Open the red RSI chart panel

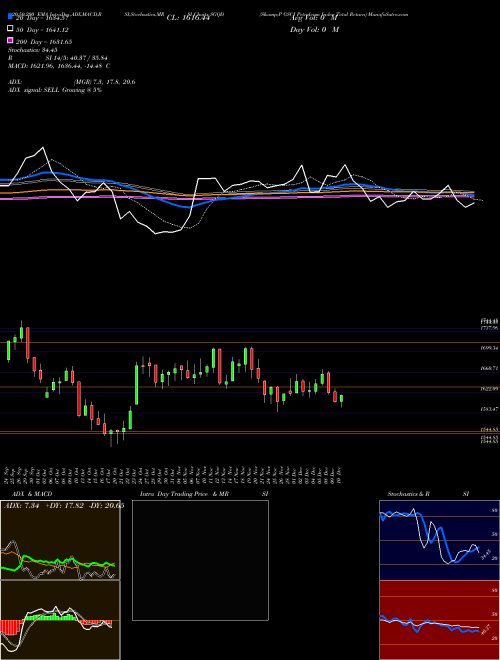coord(440,620)
